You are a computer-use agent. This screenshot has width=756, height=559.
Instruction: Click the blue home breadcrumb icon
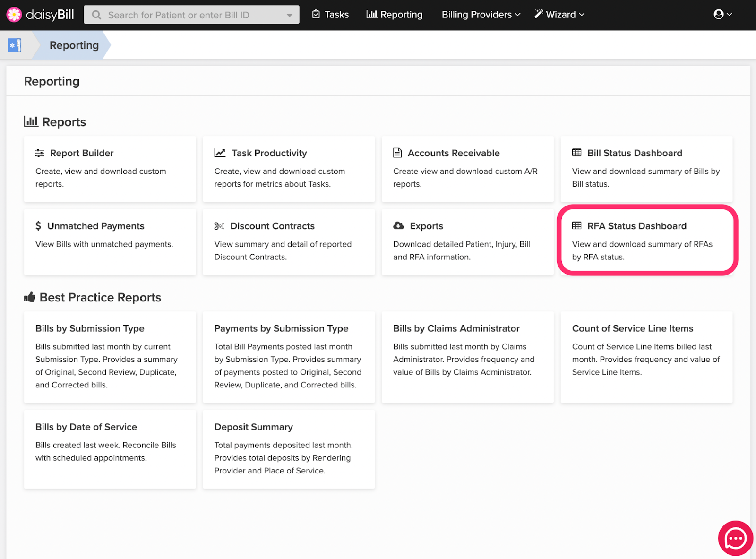pyautogui.click(x=15, y=45)
